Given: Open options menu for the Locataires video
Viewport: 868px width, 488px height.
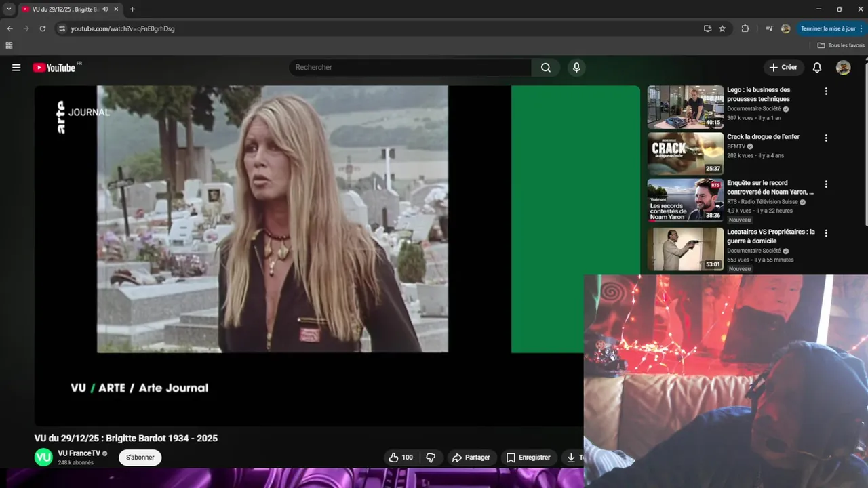Looking at the screenshot, I should [826, 233].
